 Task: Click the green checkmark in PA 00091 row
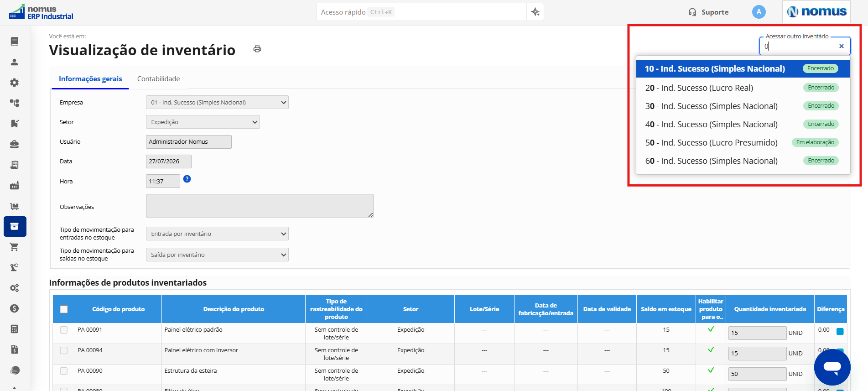pyautogui.click(x=711, y=329)
